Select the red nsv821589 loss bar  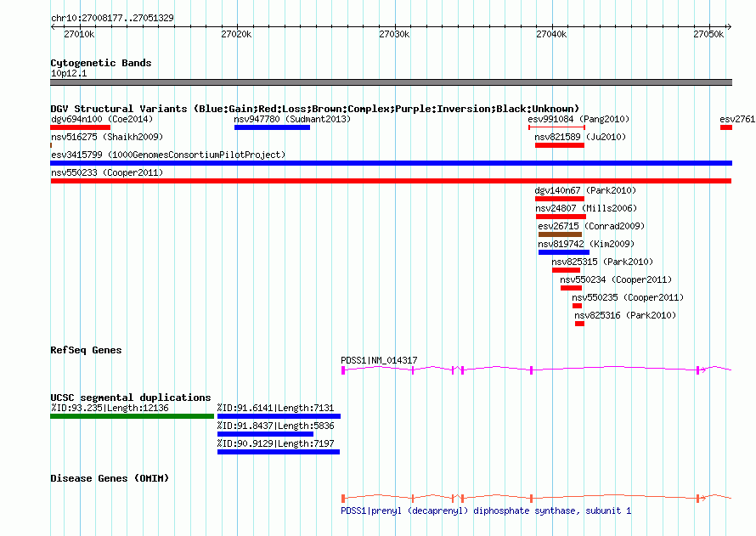click(559, 145)
